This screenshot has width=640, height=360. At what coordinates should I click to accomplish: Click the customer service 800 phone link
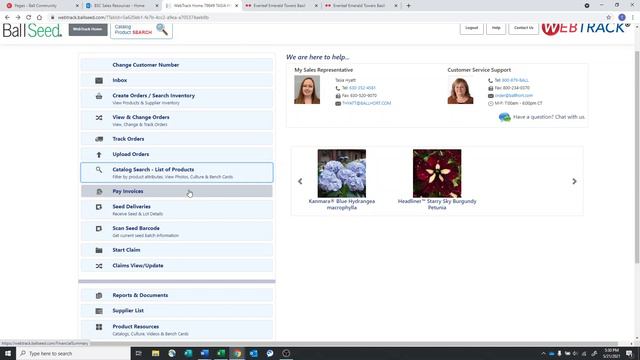click(515, 80)
